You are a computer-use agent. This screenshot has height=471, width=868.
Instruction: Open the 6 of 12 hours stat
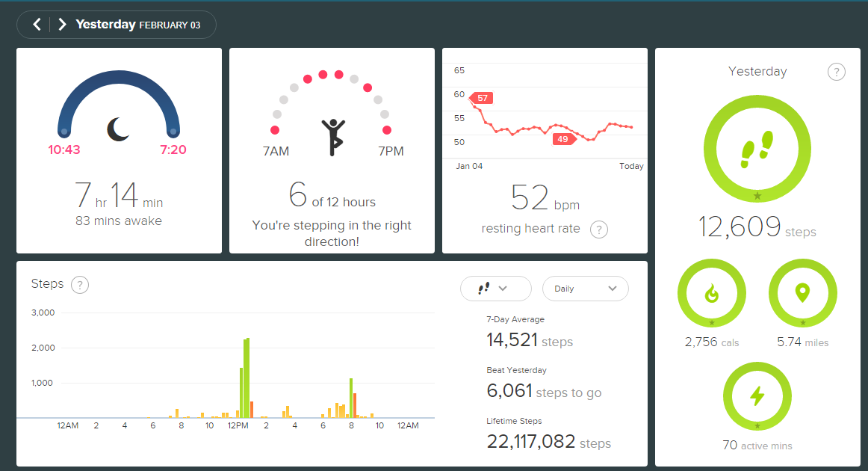tap(332, 195)
